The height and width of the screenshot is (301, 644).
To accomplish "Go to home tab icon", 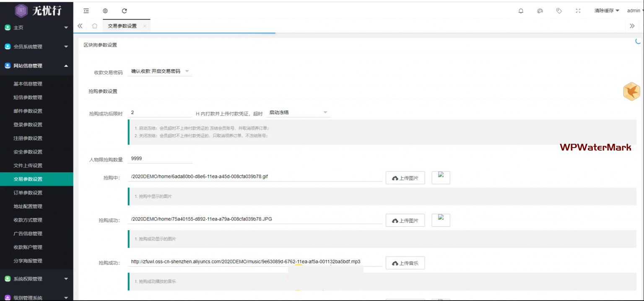I will click(x=95, y=26).
